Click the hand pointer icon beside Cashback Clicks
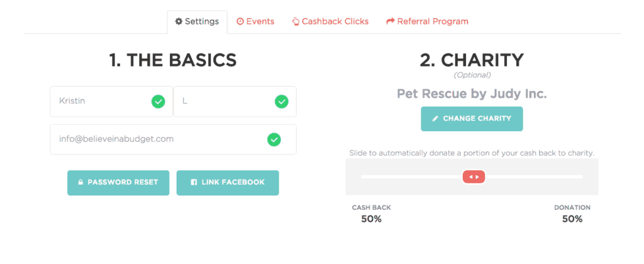 pos(296,21)
